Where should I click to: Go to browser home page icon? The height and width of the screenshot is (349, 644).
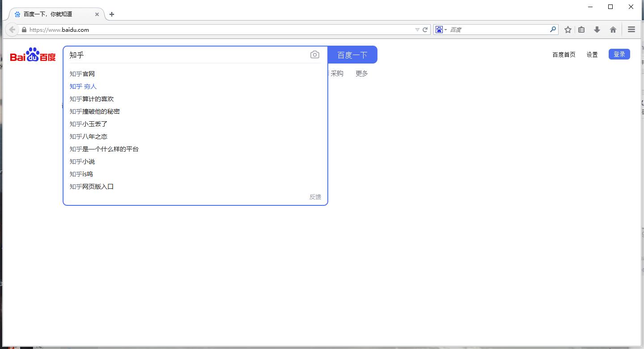click(613, 30)
